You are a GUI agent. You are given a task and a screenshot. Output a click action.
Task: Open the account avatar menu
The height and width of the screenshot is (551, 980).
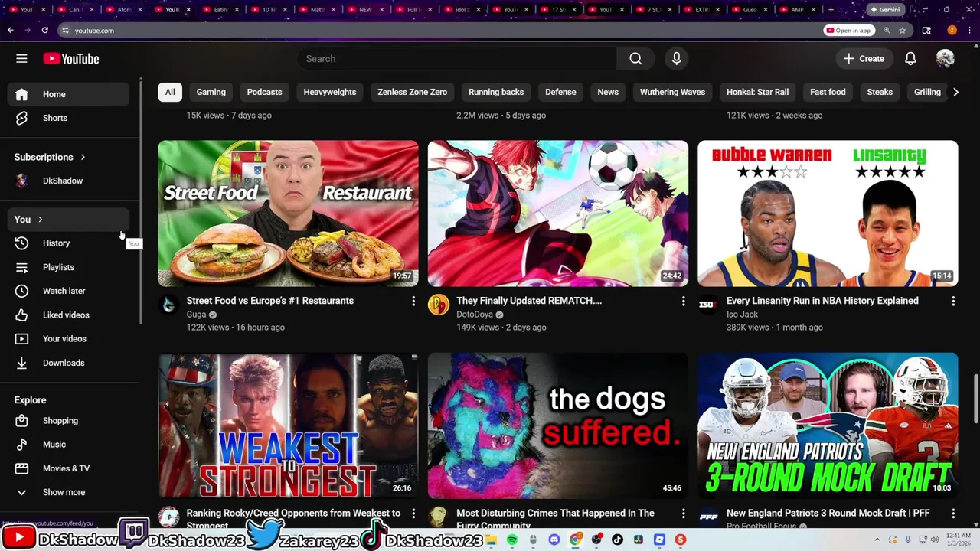(945, 59)
